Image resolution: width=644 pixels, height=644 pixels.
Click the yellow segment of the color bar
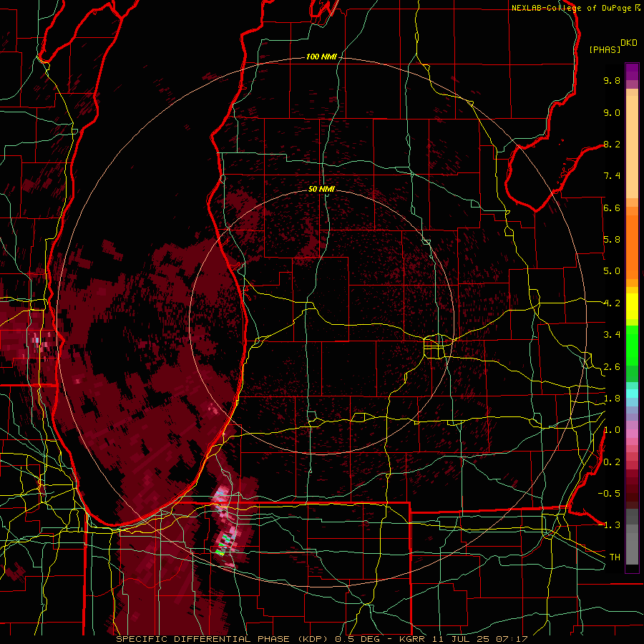[632, 306]
